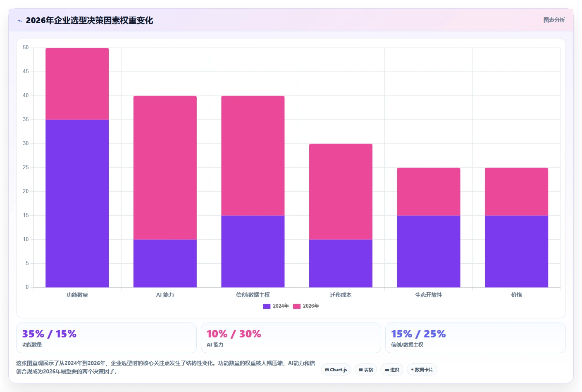Select the purple 2024 segment of 生态开放性 bar
582x392 pixels.
coord(429,251)
